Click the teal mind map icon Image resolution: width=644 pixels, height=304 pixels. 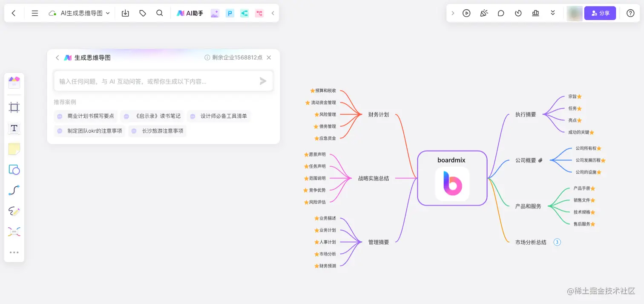point(244,13)
